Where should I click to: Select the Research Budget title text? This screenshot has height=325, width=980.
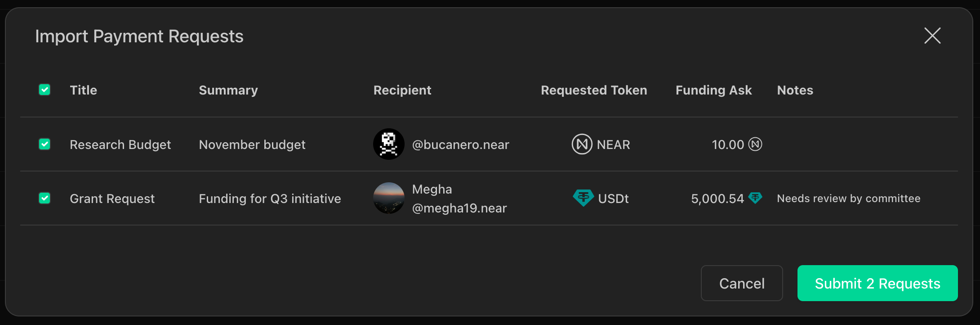[120, 144]
